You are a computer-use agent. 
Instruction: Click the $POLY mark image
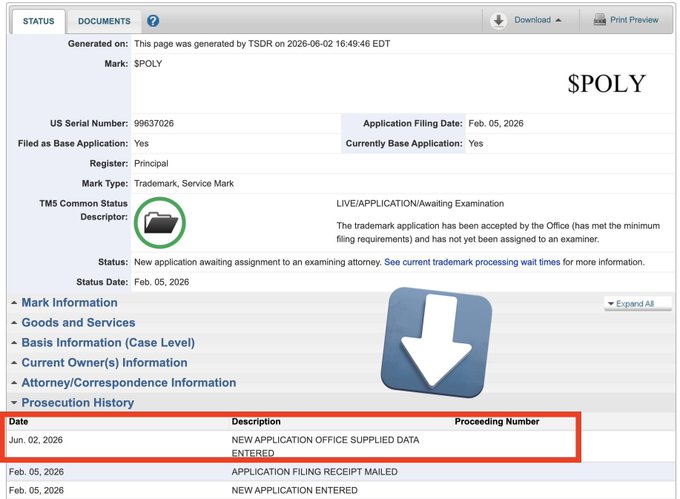pos(607,83)
